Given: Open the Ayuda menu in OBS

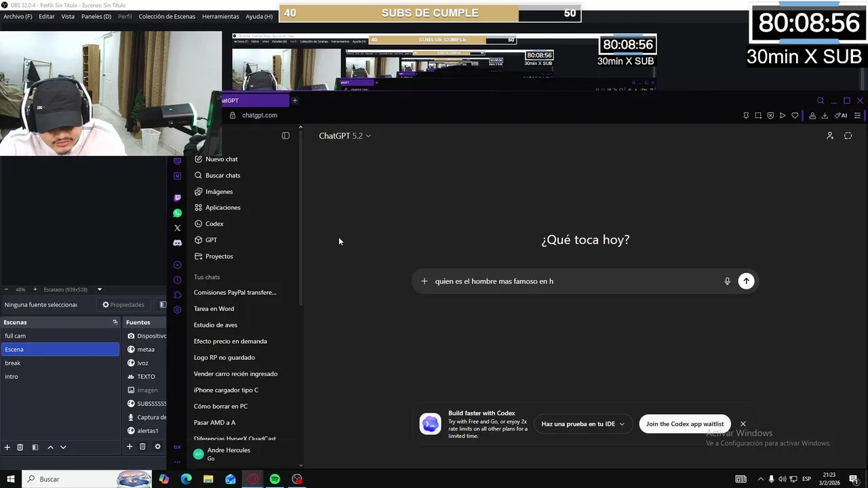Looking at the screenshot, I should 259,16.
